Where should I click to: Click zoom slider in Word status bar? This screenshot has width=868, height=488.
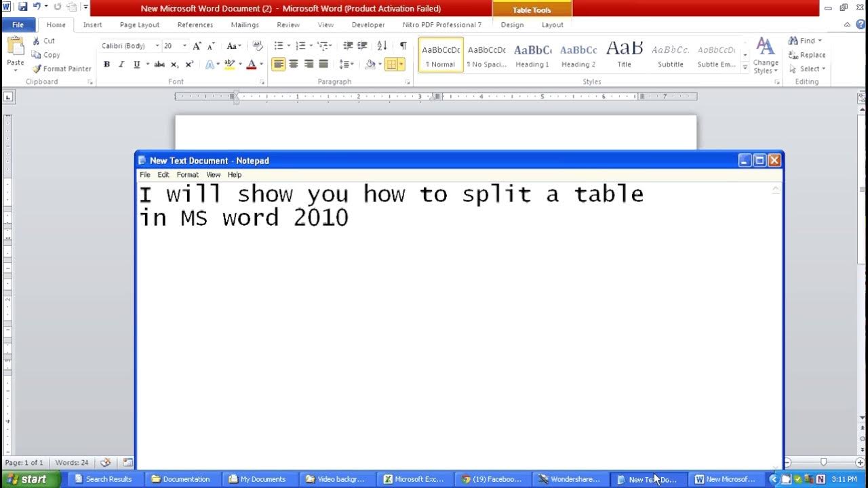tap(823, 462)
